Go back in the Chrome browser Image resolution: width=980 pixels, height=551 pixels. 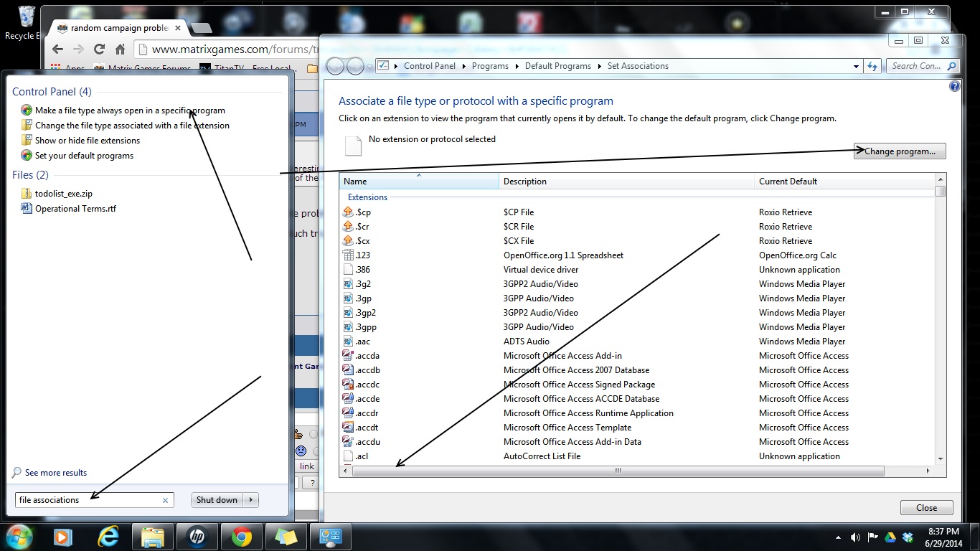click(x=58, y=50)
